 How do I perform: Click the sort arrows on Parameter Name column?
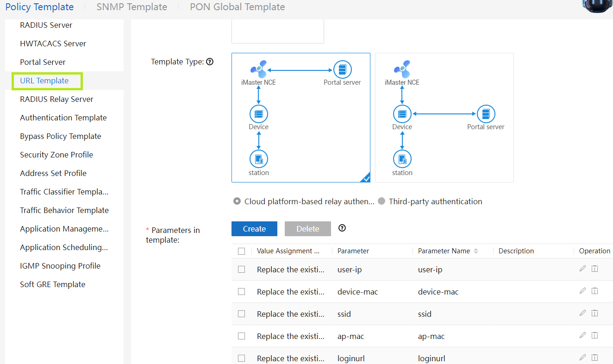pos(476,251)
